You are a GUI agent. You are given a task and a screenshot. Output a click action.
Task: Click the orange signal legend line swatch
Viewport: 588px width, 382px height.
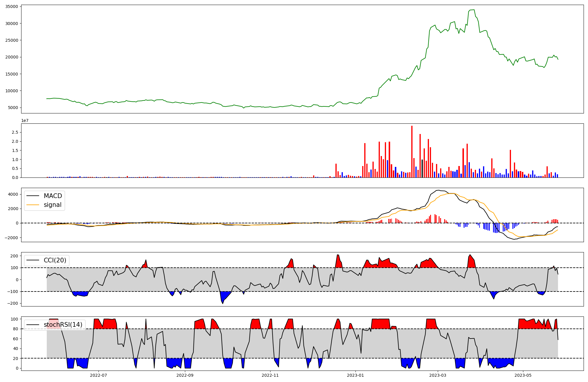pyautogui.click(x=33, y=205)
